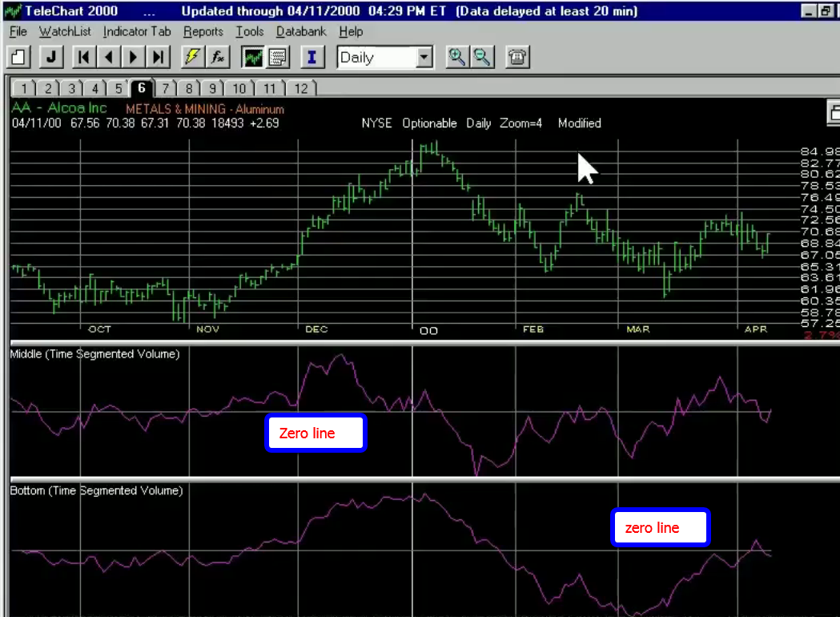The width and height of the screenshot is (840, 617).
Task: Click the AA - Alcoa Inc symbol name
Action: coord(59,107)
